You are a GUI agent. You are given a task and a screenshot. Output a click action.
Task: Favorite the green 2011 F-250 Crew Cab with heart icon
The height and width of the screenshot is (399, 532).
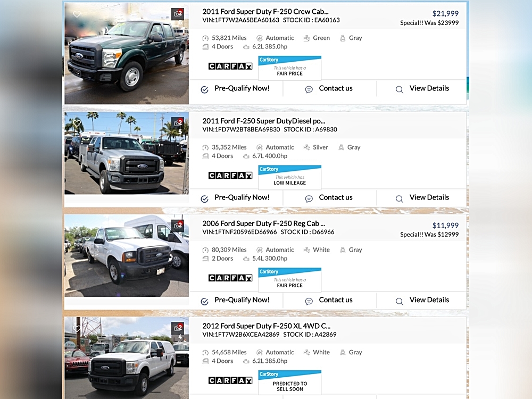click(x=77, y=15)
